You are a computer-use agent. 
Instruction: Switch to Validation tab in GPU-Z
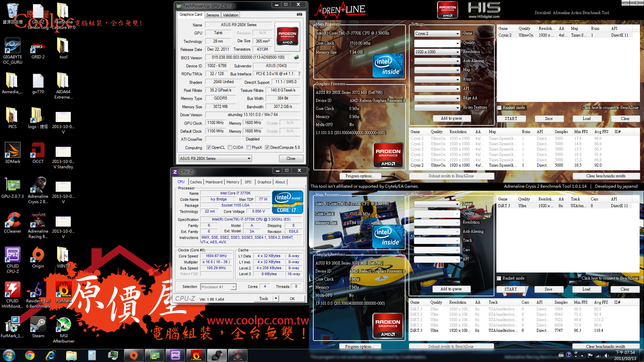[230, 15]
